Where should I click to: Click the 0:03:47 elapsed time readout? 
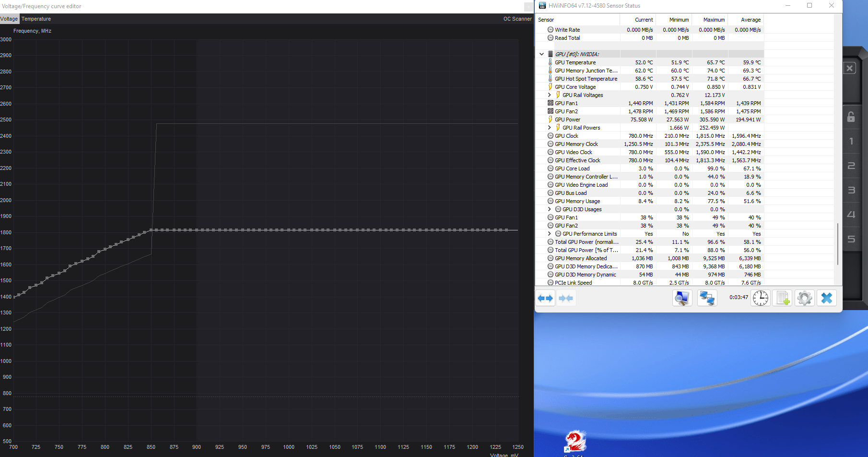tap(739, 297)
